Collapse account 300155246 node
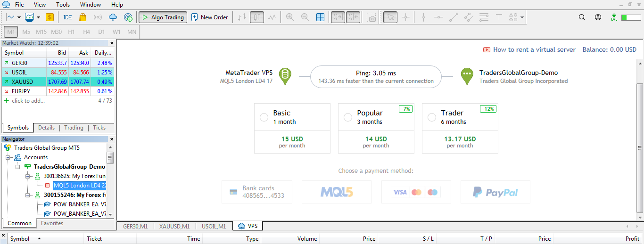This screenshot has width=644, height=244. tap(27, 195)
